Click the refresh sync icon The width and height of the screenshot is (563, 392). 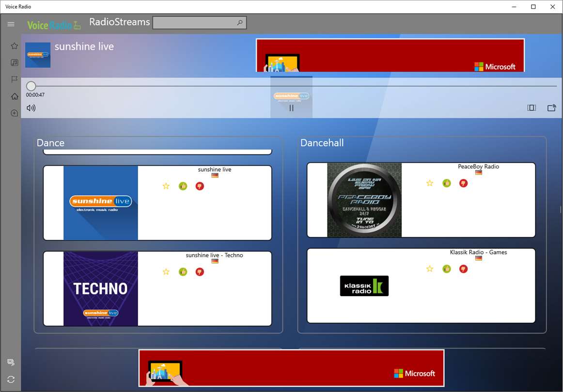click(x=11, y=379)
